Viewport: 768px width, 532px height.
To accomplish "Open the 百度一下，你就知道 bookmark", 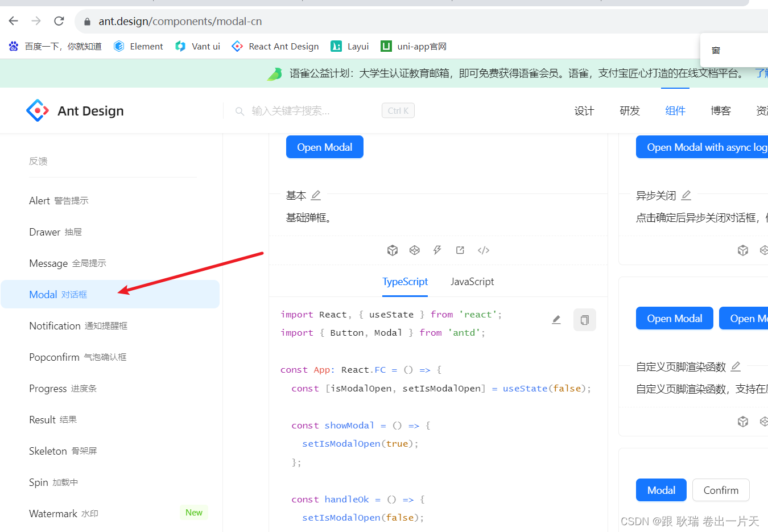I will [55, 46].
